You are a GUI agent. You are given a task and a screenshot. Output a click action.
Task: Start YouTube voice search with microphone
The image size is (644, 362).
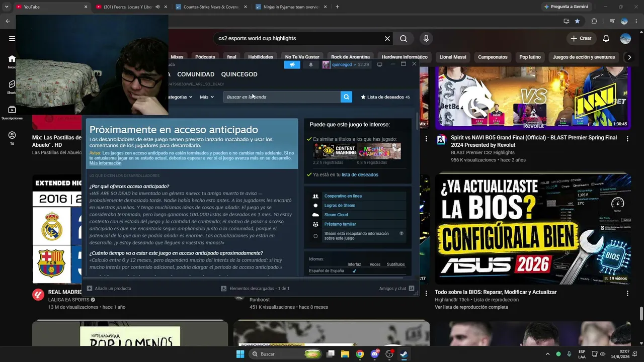426,38
